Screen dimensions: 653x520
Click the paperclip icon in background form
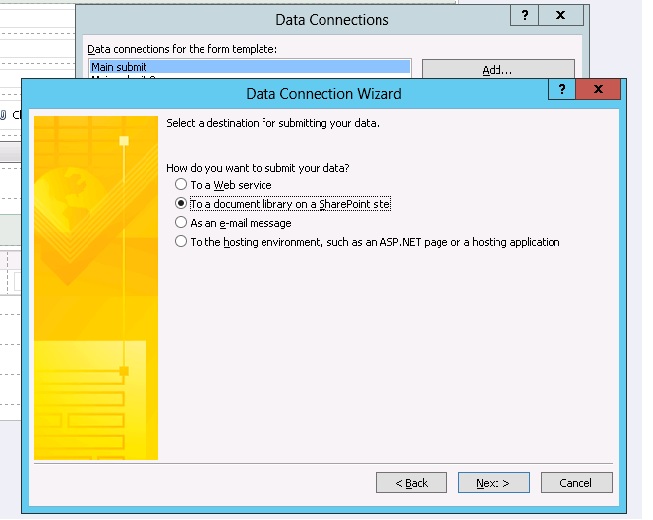3,115
